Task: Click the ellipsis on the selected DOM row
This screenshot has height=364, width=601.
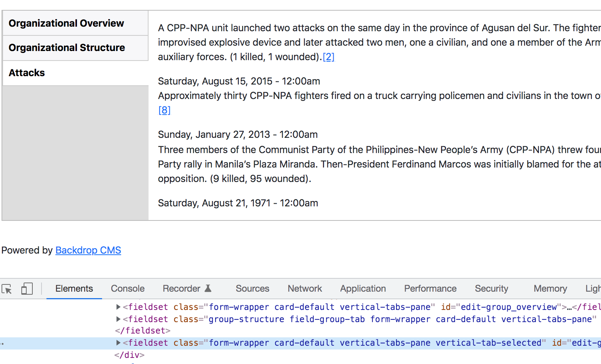Action: (2, 343)
